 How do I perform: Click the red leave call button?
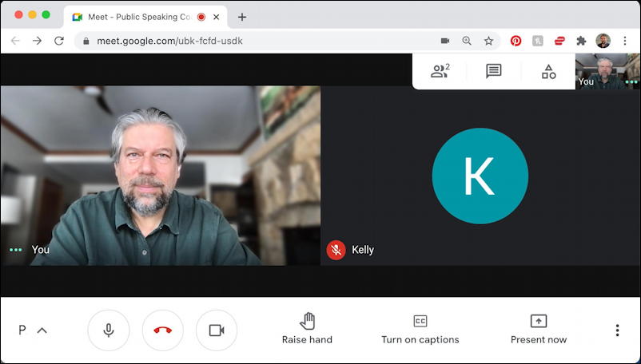point(163,330)
